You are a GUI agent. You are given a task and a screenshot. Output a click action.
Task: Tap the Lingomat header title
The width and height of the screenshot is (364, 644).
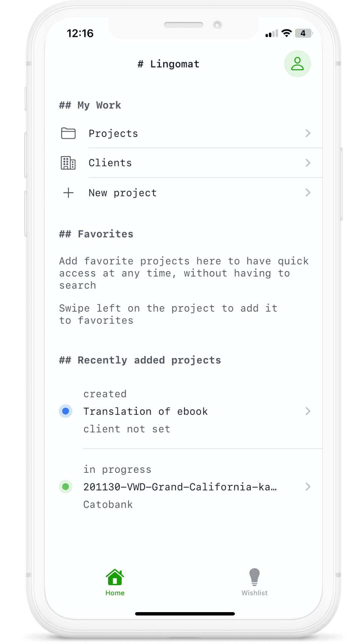tap(169, 64)
